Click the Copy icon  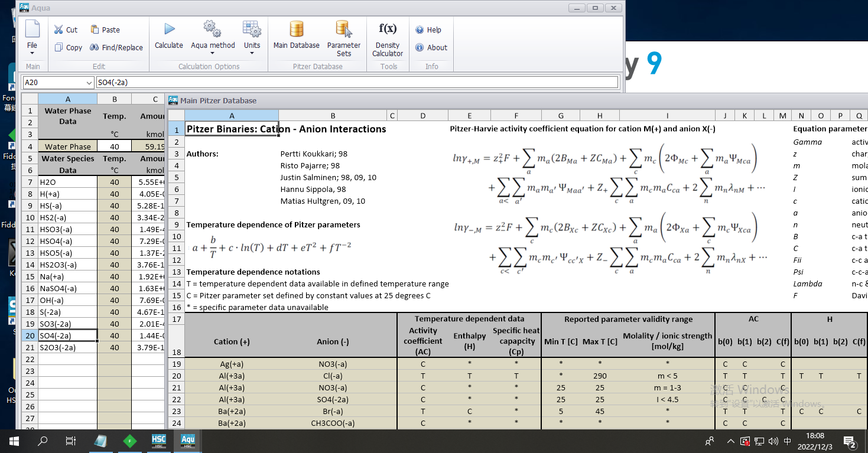tap(58, 47)
